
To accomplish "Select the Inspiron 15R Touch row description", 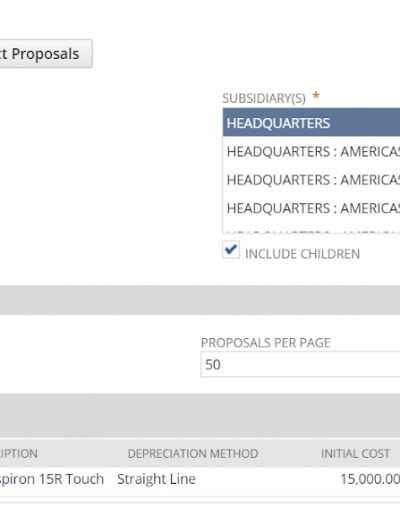I will pos(52,479).
